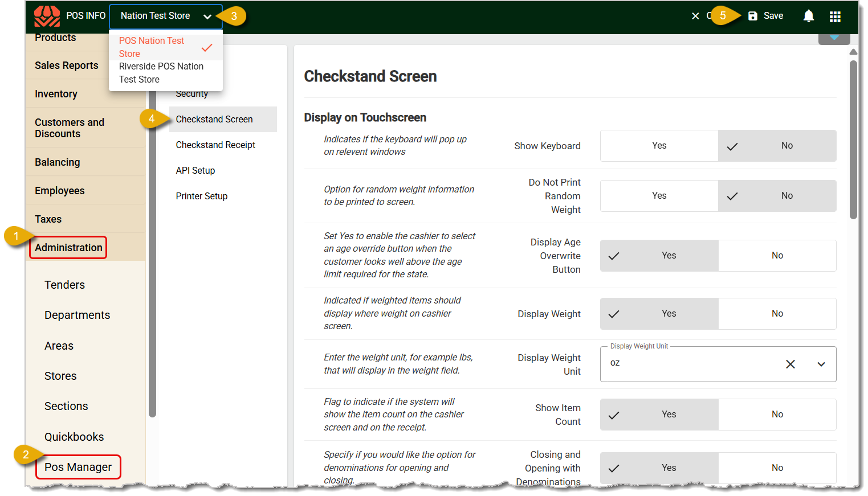
Task: Set Show Item Count to Yes
Action: pos(659,415)
